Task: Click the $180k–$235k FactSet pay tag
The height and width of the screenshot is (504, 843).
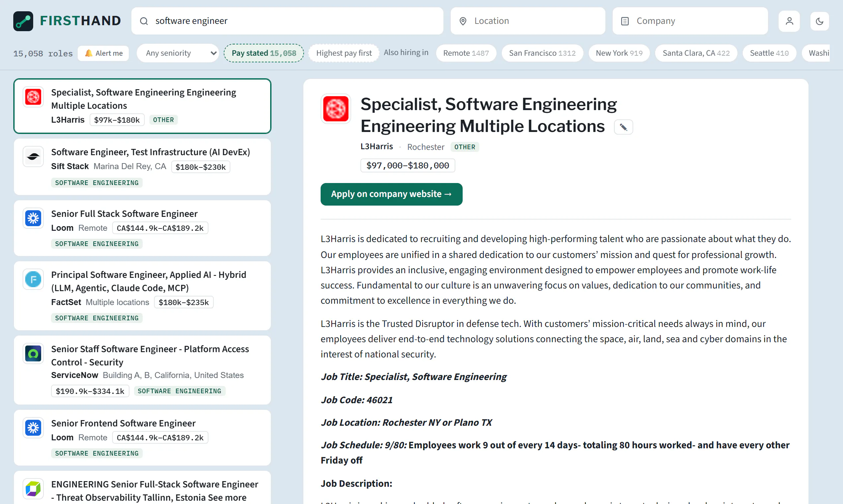Action: pyautogui.click(x=183, y=302)
